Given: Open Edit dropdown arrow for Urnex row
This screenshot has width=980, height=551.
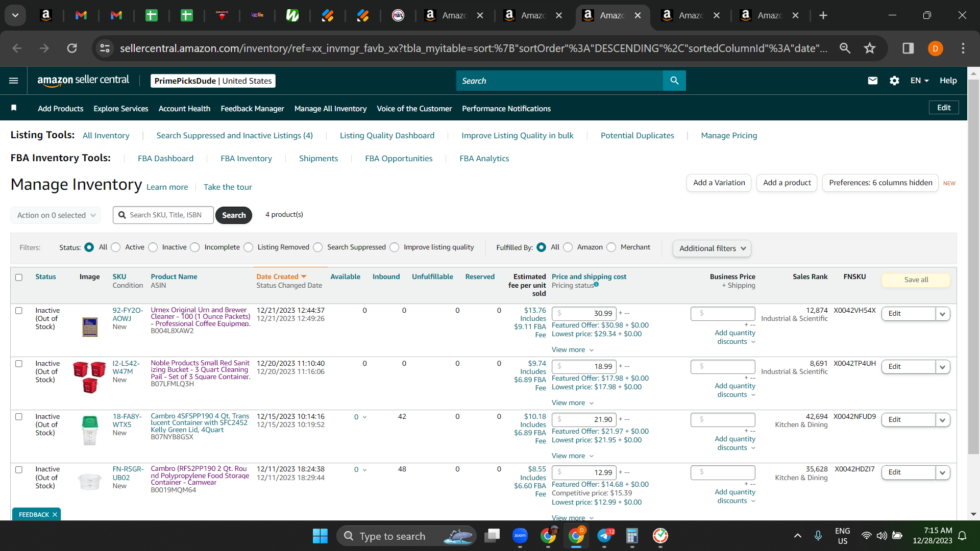Looking at the screenshot, I should (x=942, y=314).
